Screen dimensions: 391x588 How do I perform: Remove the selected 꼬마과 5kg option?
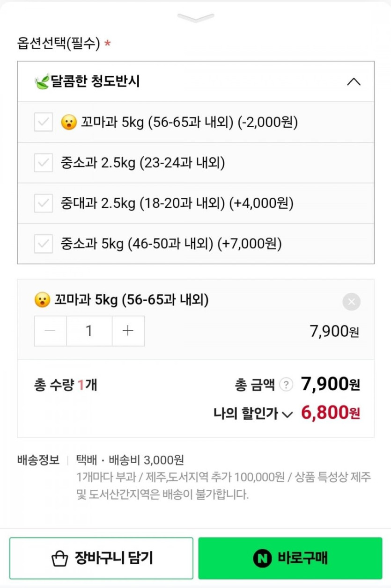[351, 302]
